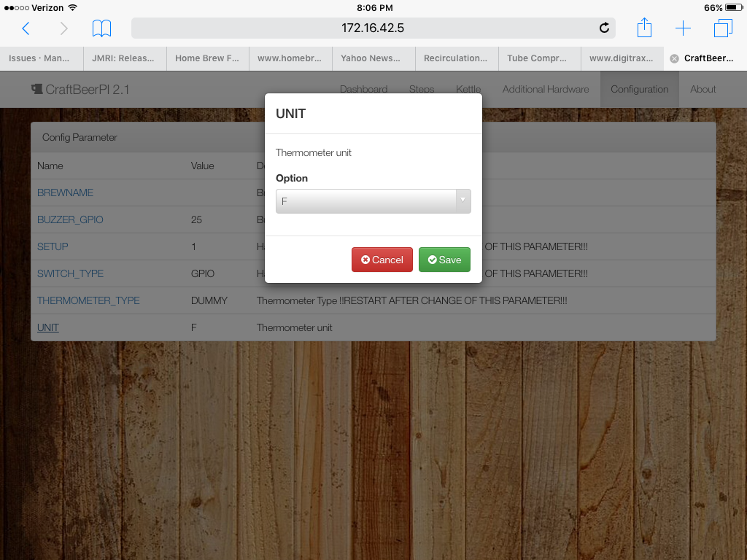Switch to the www.homebr... tab
The width and height of the screenshot is (747, 560).
pos(290,58)
